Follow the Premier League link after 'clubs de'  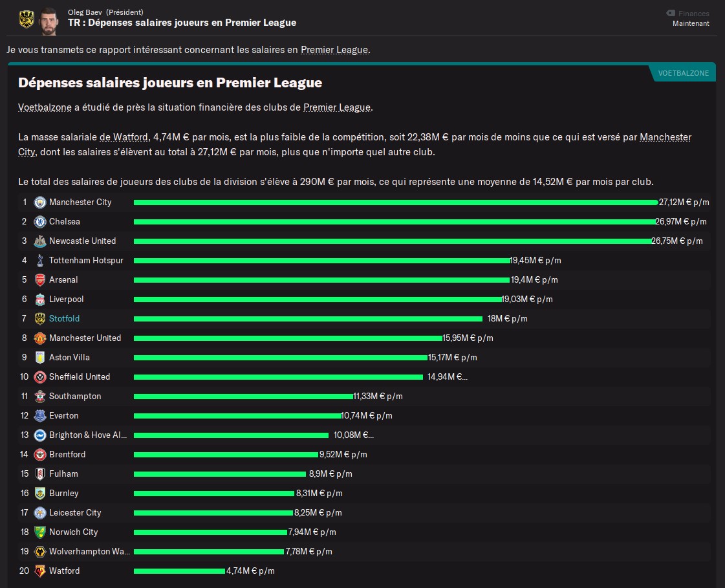[337, 107]
